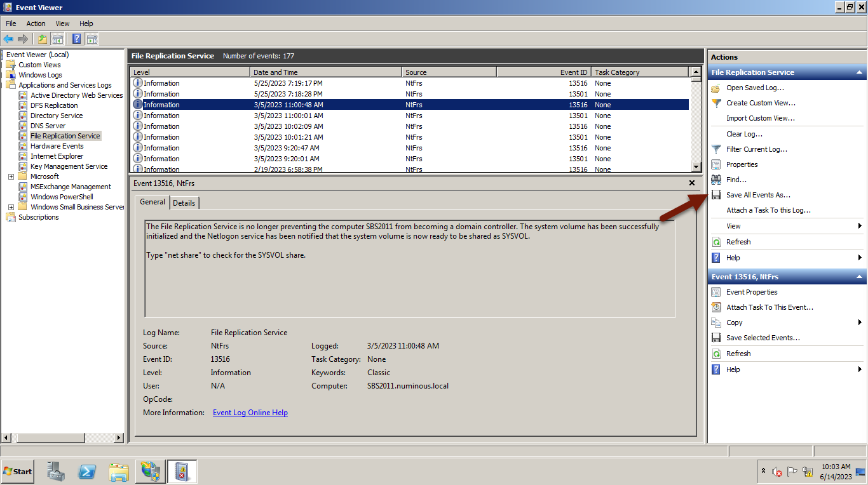The image size is (868, 485).
Task: Open the DNS Server log
Action: pyautogui.click(x=48, y=126)
